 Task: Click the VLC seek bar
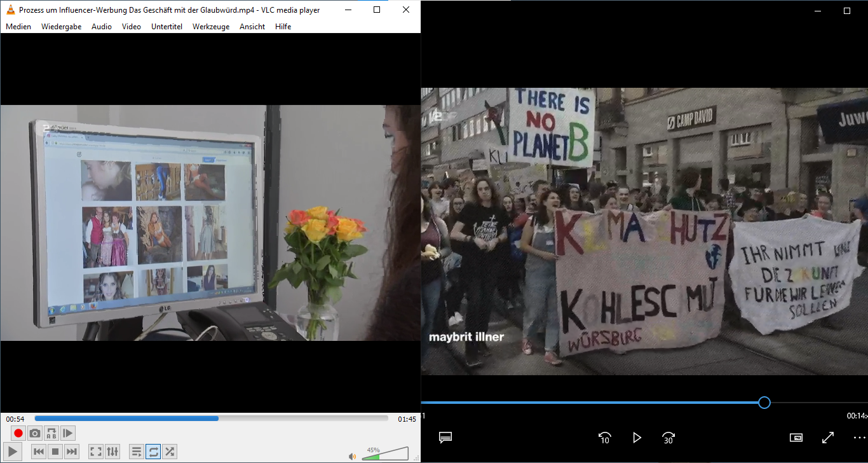(211, 418)
